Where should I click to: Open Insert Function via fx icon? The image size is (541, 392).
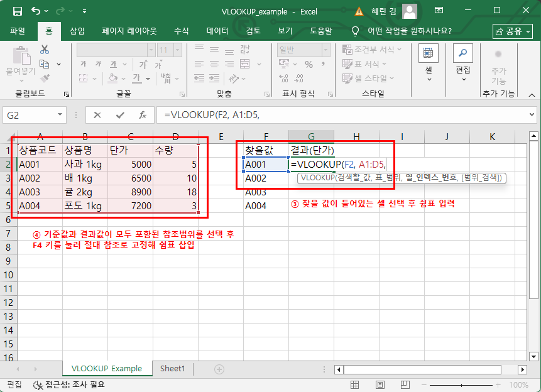tap(143, 115)
